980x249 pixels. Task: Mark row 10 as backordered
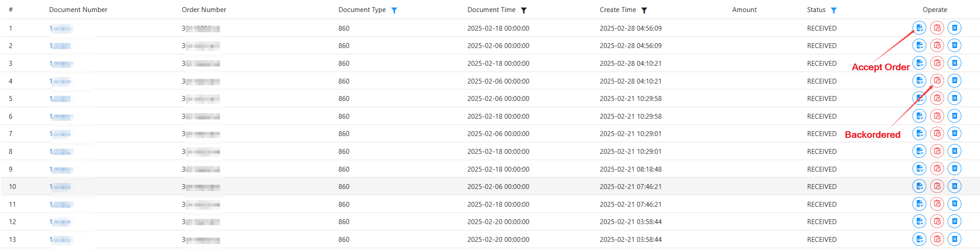937,186
